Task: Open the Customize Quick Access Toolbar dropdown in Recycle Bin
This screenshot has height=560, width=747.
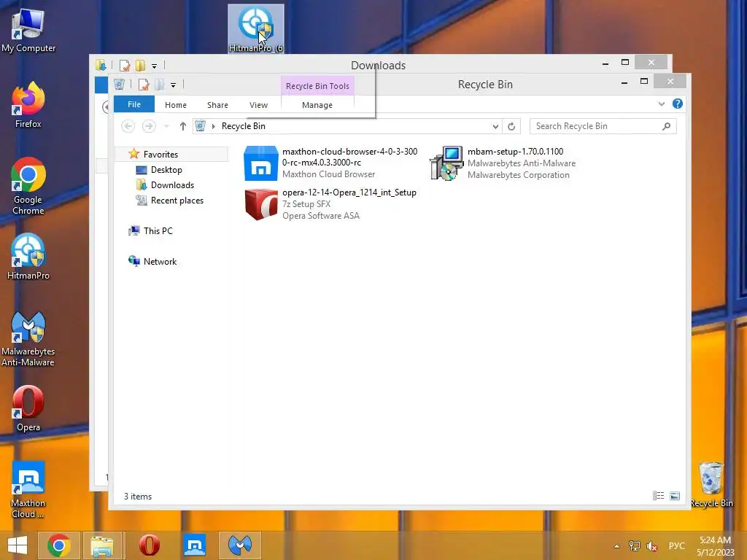Action: (173, 85)
